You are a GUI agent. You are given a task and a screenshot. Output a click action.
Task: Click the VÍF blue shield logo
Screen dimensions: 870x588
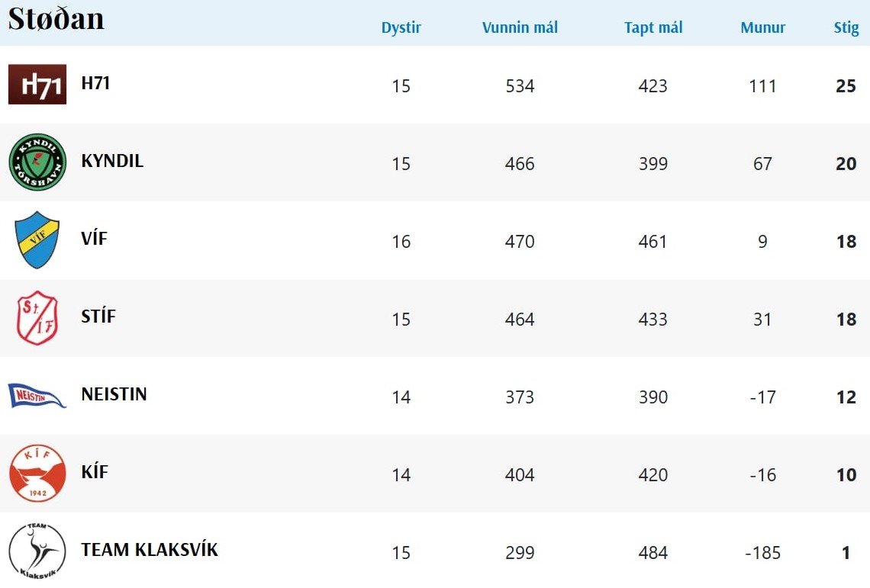37,239
